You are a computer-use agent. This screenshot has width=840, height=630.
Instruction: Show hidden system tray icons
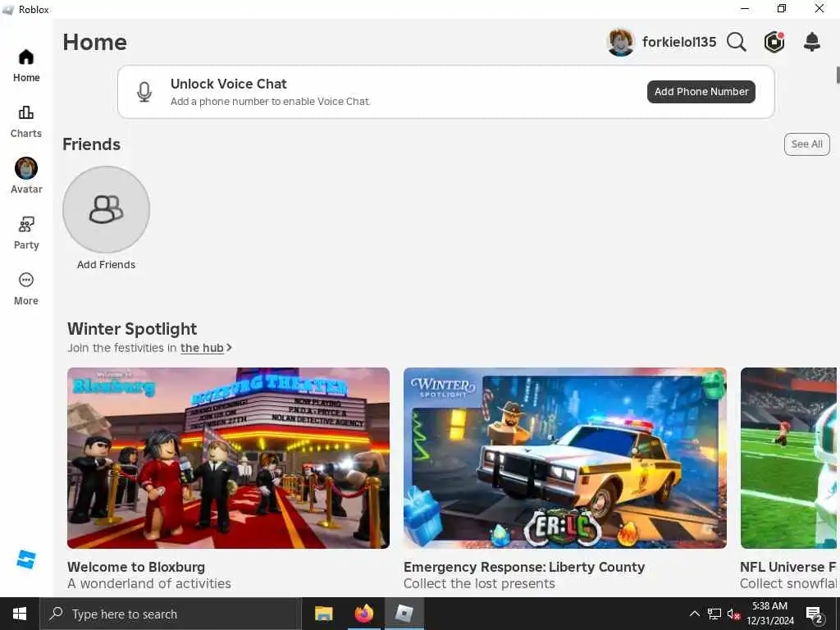694,614
